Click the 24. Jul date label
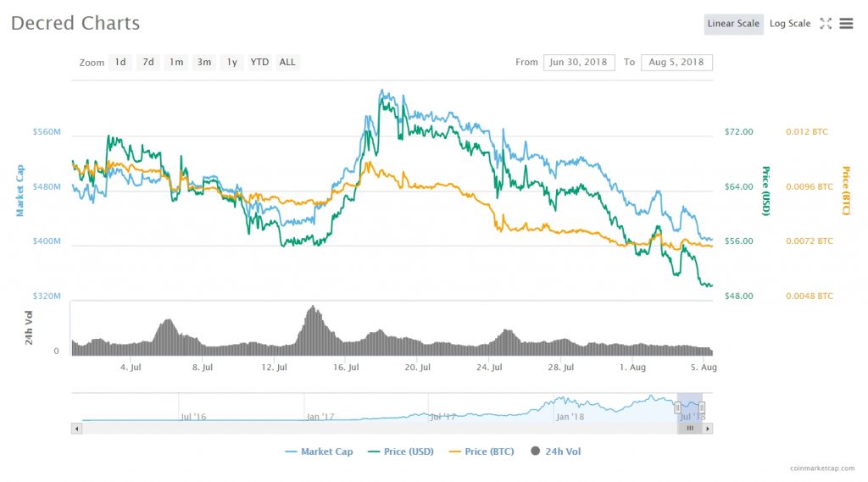The image size is (868, 482). pyautogui.click(x=489, y=367)
